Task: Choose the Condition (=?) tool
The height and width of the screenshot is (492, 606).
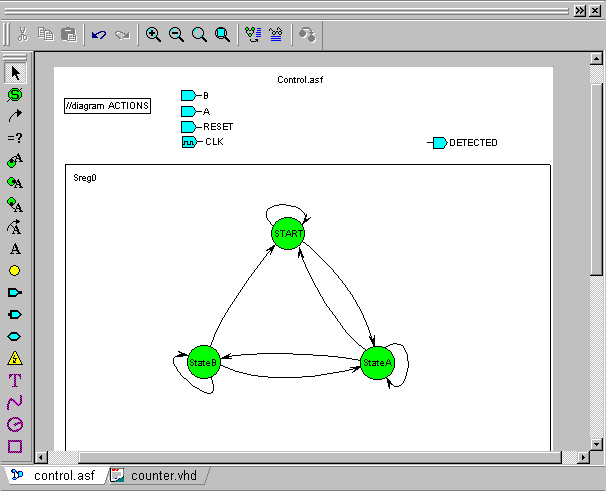Action: [15, 138]
